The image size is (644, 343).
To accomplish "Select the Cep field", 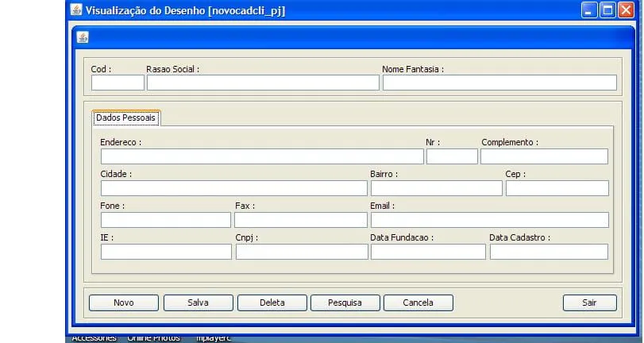I will coord(557,188).
